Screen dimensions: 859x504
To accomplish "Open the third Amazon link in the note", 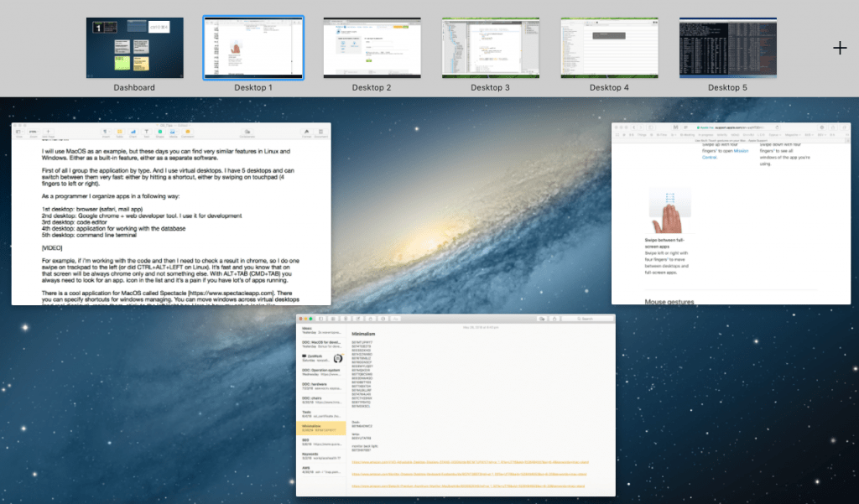I will tap(468, 486).
